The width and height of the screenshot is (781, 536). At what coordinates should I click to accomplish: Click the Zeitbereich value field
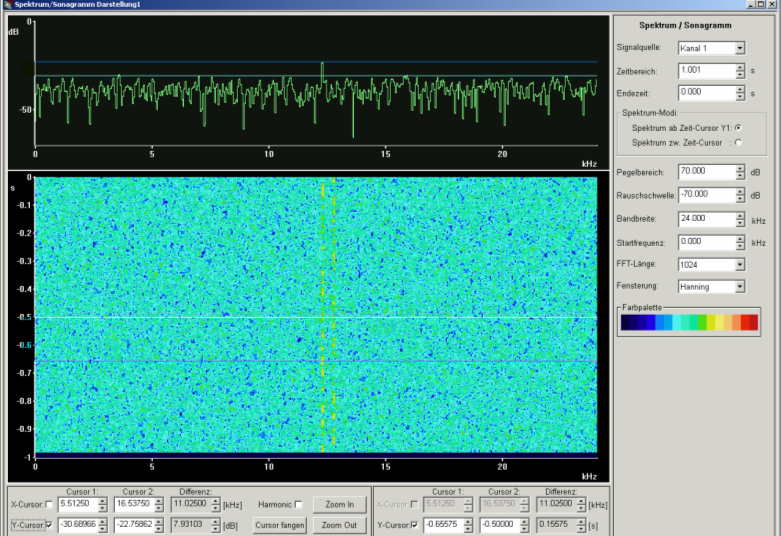tap(706, 71)
